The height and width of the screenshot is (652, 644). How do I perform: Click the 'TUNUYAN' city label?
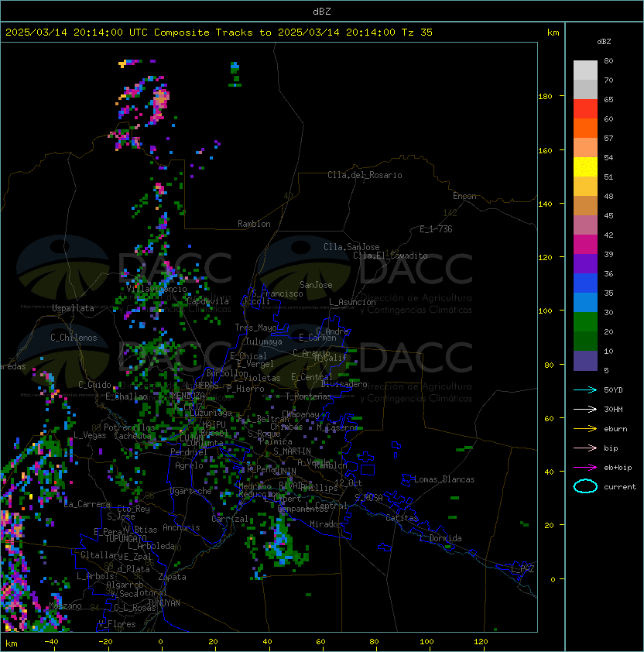click(x=164, y=603)
